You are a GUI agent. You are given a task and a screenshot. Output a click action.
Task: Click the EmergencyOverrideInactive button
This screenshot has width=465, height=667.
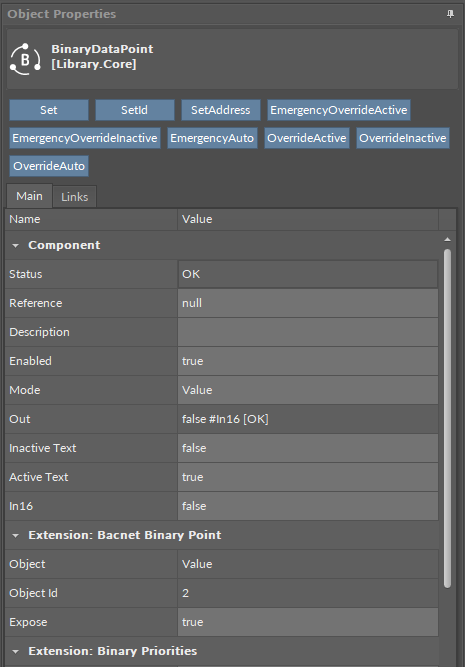click(85, 138)
